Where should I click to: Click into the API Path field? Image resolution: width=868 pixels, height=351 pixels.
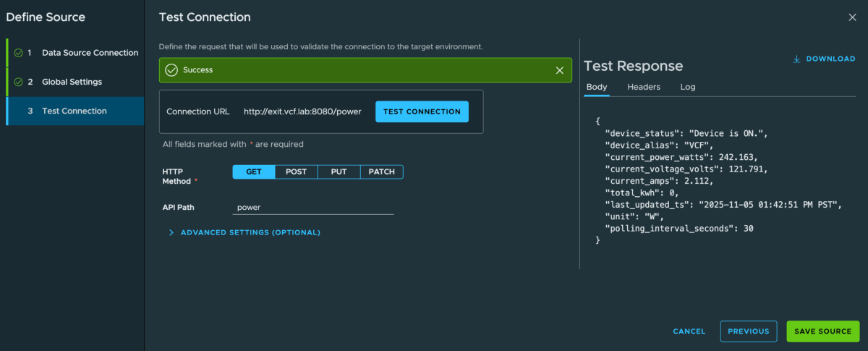[x=313, y=207]
